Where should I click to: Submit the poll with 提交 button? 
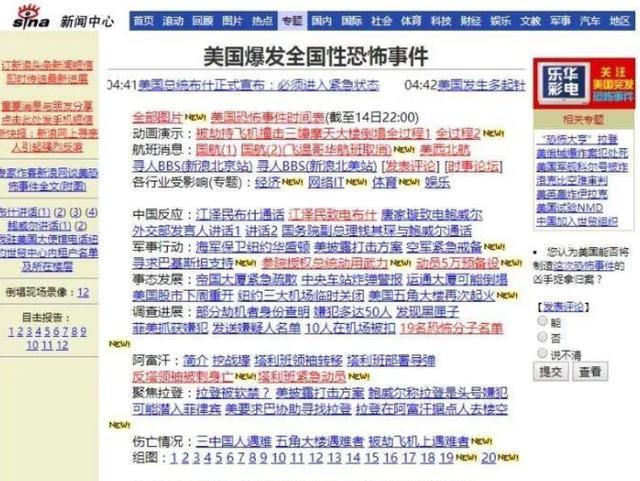tap(550, 372)
